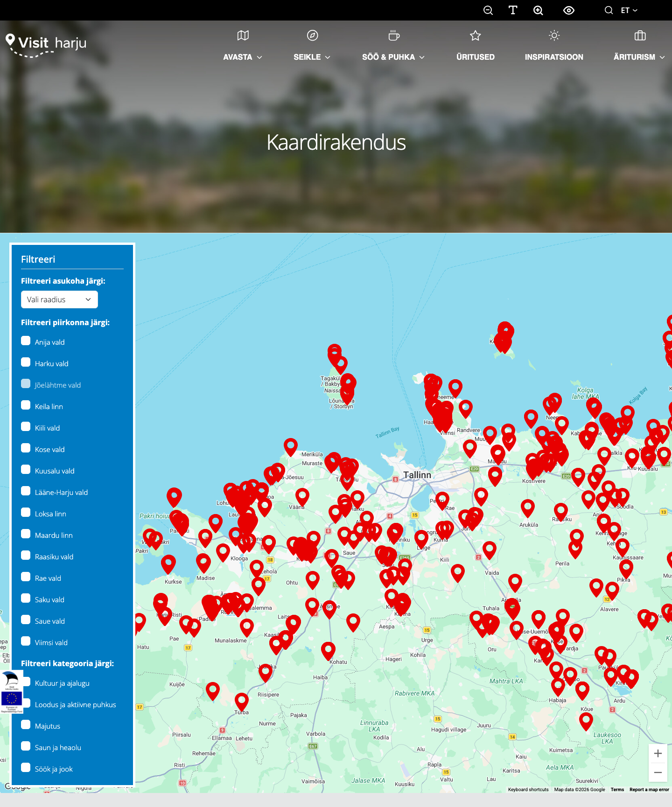Check the Majutus category checkbox

(x=26, y=725)
